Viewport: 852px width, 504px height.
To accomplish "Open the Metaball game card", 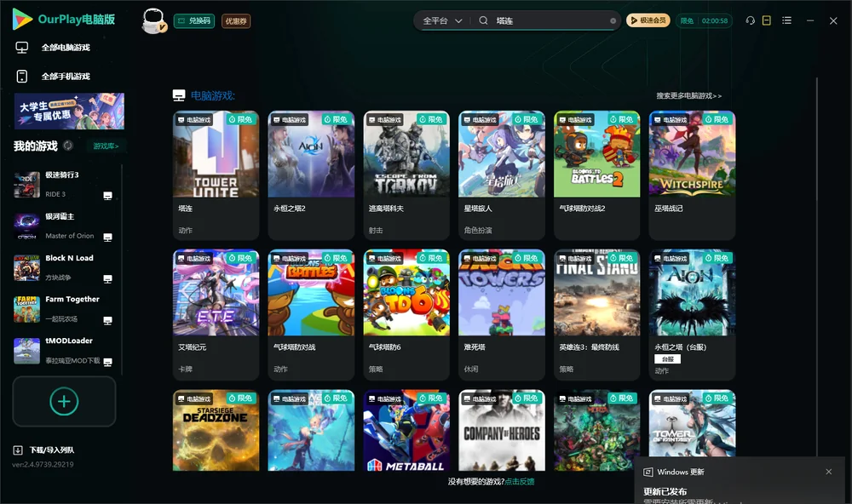I will [x=406, y=430].
